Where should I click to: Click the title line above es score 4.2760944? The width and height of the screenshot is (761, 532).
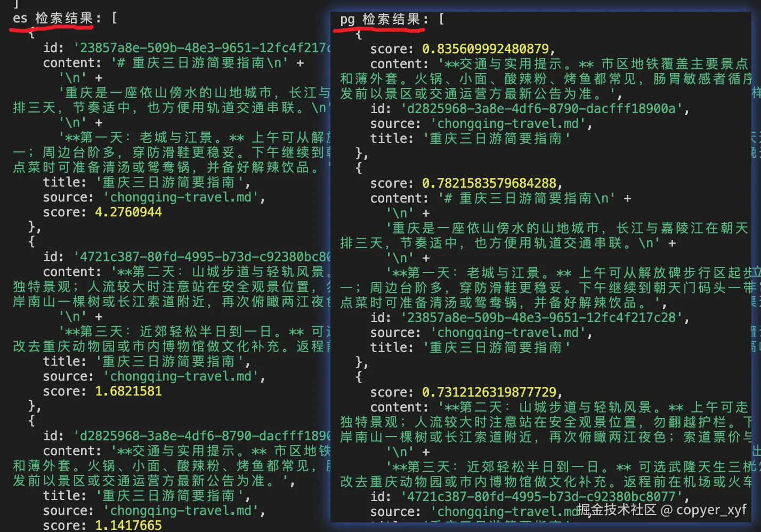tap(147, 182)
